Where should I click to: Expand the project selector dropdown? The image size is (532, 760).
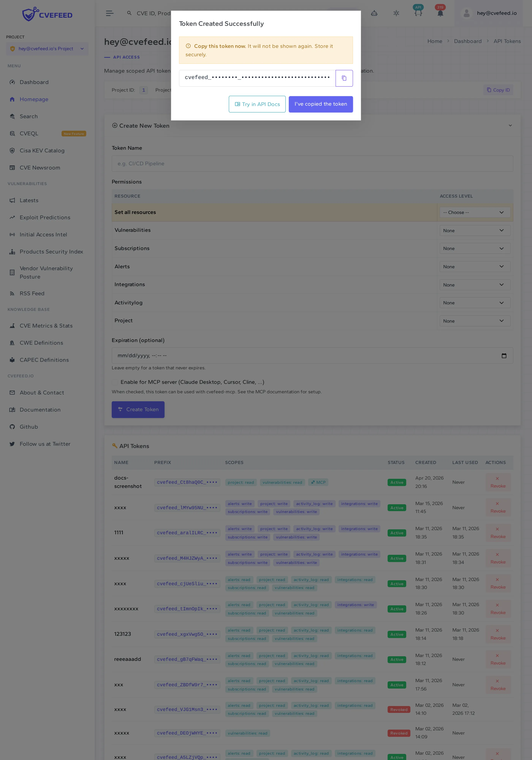(x=47, y=49)
